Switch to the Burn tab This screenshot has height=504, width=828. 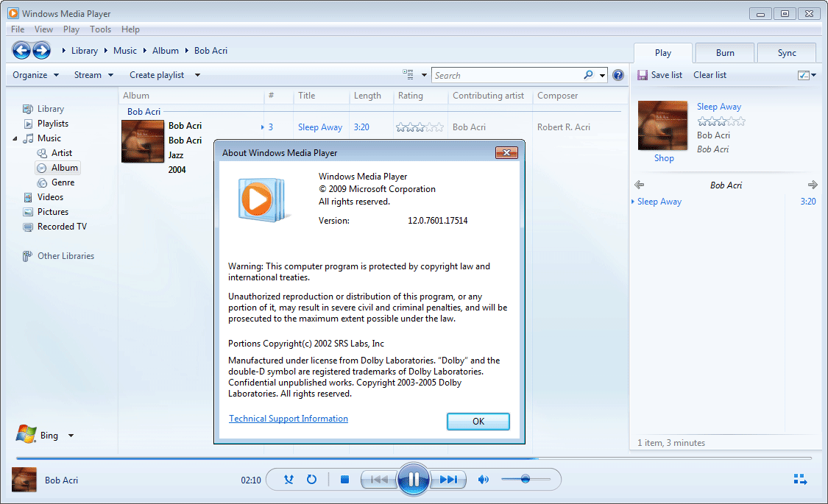pyautogui.click(x=725, y=53)
